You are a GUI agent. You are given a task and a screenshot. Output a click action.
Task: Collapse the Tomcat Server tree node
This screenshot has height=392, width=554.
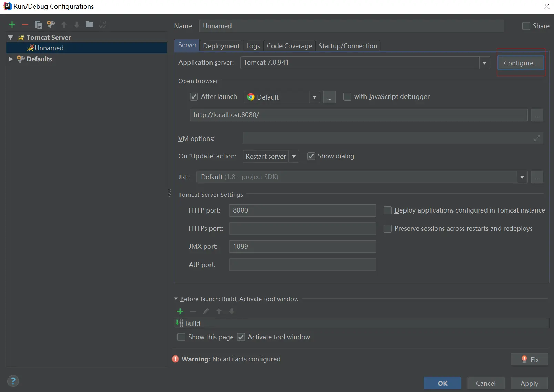coord(11,37)
